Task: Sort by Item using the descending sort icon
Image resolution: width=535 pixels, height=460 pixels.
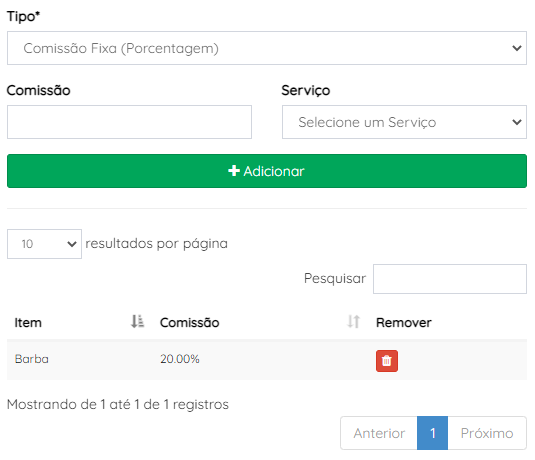Action: [138, 321]
